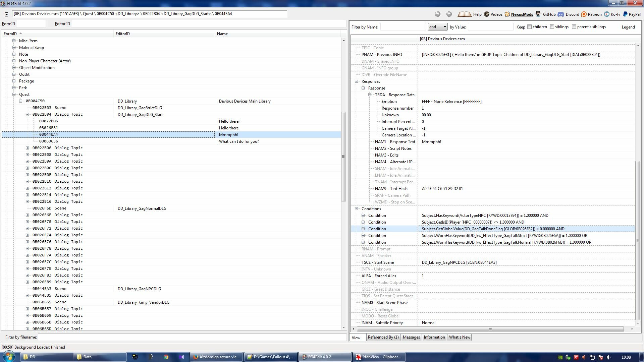Toggle Keep siblings checkbox

coord(552,27)
